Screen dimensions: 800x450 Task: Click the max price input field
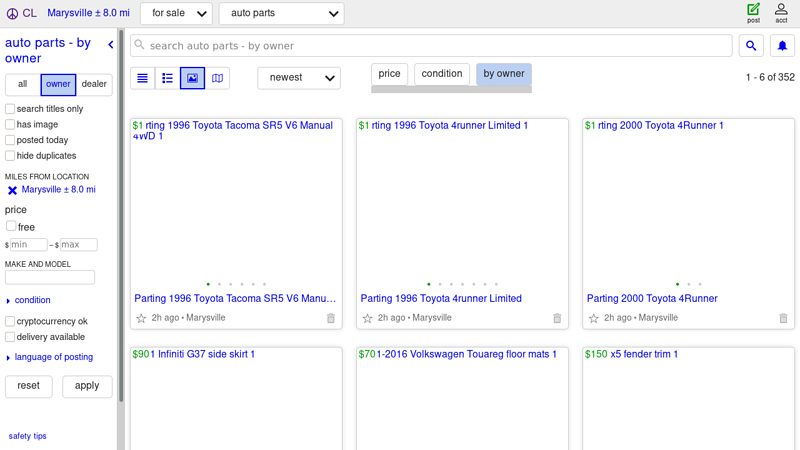point(79,245)
